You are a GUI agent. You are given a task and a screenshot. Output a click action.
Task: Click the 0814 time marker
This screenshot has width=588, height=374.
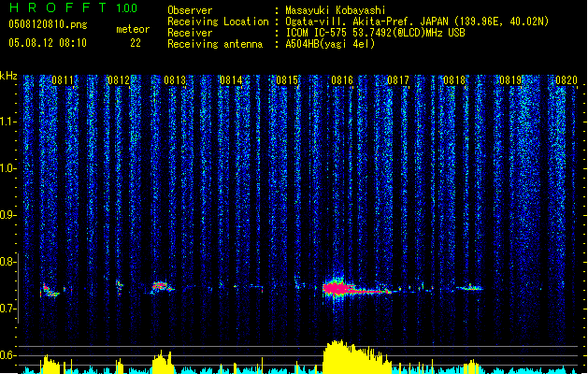[231, 80]
